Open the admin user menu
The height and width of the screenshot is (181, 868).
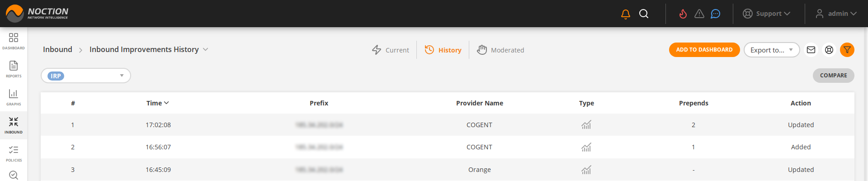tap(836, 14)
